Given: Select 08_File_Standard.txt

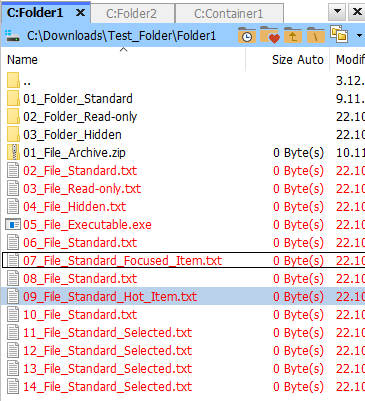Looking at the screenshot, I should 80,279.
